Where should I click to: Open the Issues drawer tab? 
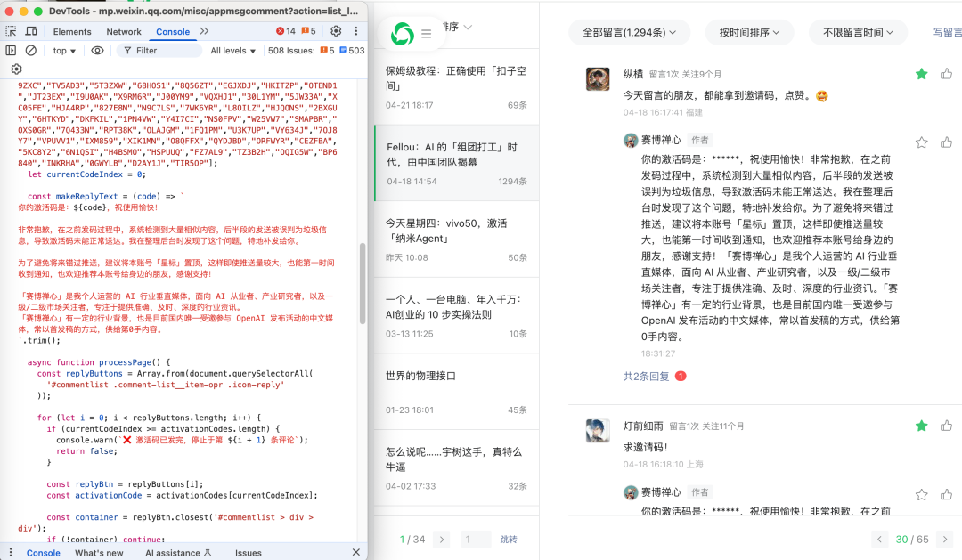pos(248,553)
